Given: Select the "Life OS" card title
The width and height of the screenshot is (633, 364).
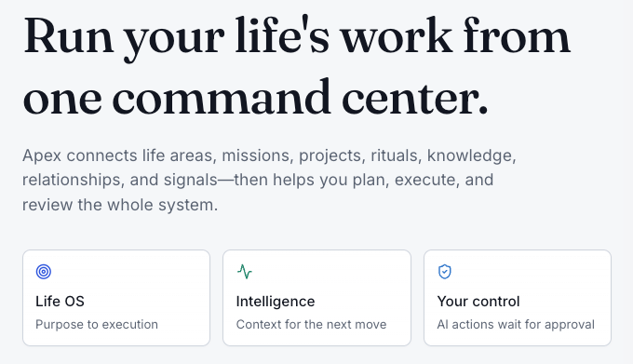Looking at the screenshot, I should [x=60, y=302].
